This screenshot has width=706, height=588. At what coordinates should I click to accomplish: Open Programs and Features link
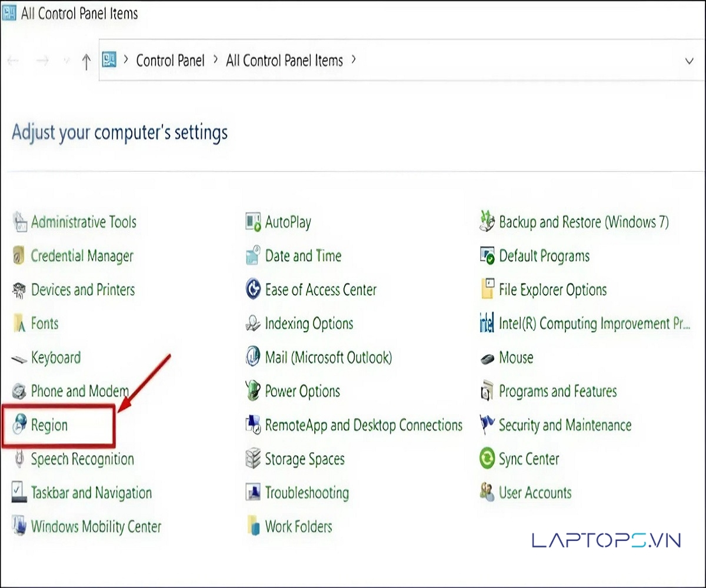557,392
